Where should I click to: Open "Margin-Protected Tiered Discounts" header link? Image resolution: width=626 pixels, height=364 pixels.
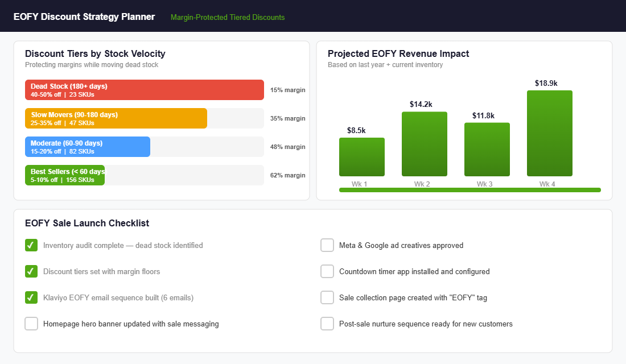click(x=227, y=17)
